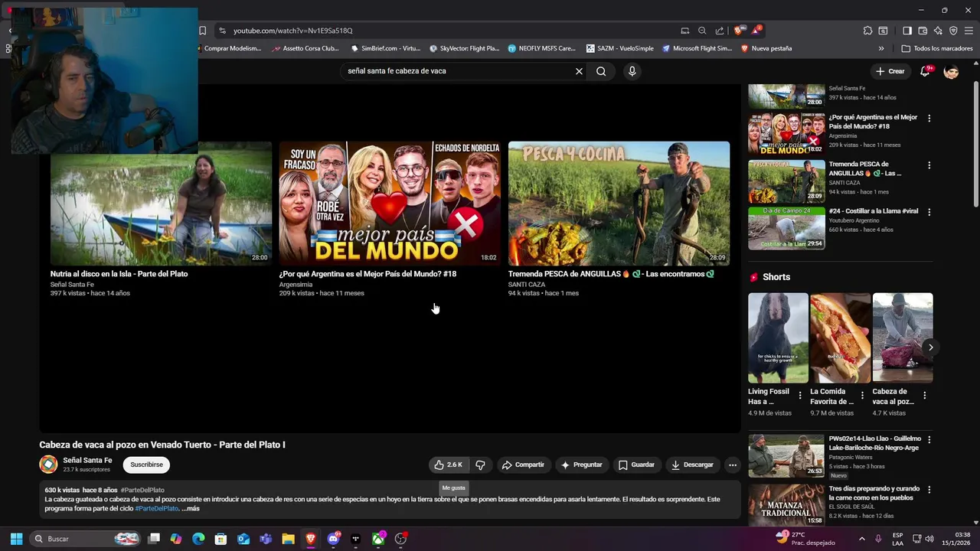Open the Living Fossil Has a... short
The image size is (980, 551).
(778, 337)
